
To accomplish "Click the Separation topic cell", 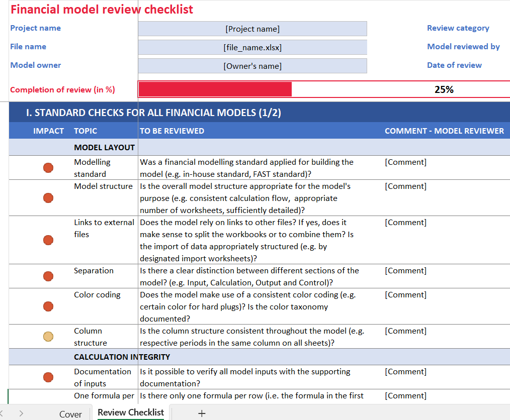I will click(106, 276).
